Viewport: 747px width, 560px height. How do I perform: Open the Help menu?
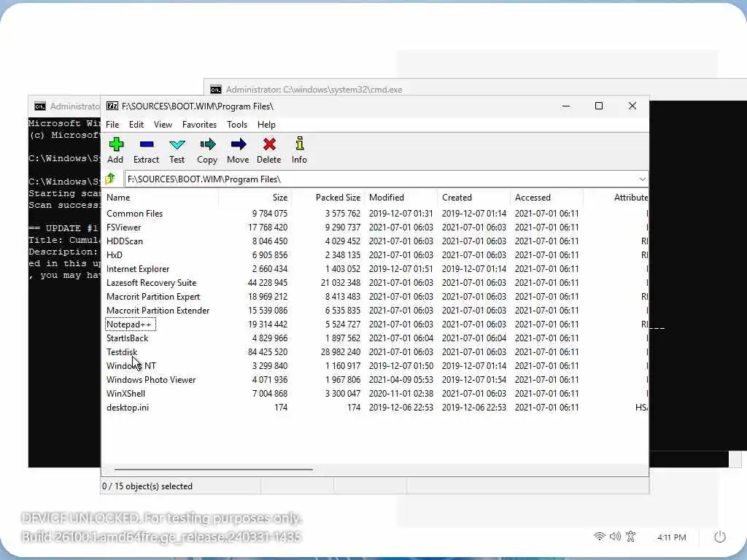click(266, 124)
